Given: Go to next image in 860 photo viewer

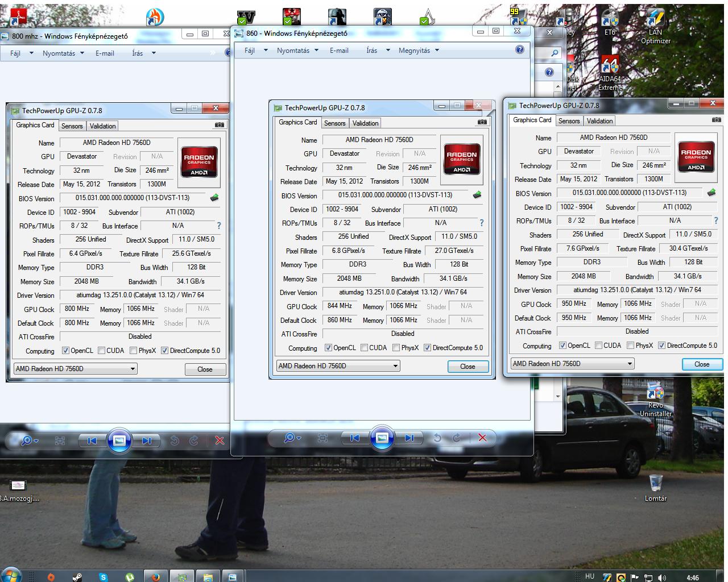Looking at the screenshot, I should 409,438.
